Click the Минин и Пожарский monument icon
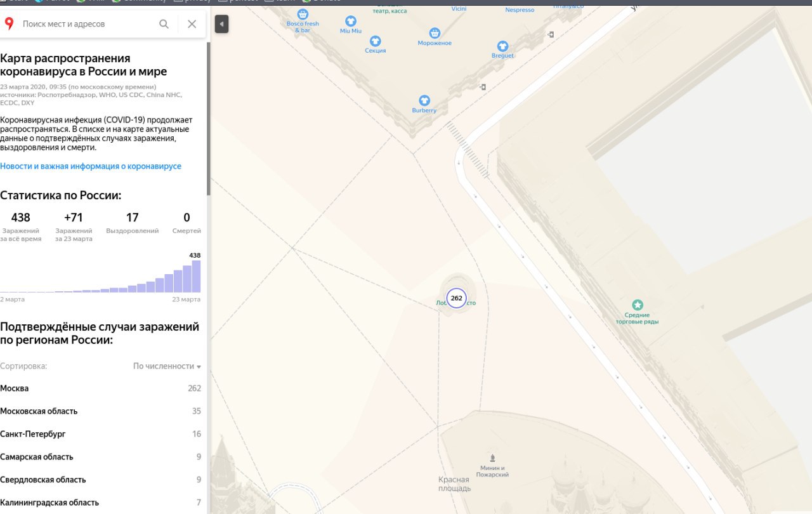This screenshot has height=514, width=812. click(x=492, y=458)
